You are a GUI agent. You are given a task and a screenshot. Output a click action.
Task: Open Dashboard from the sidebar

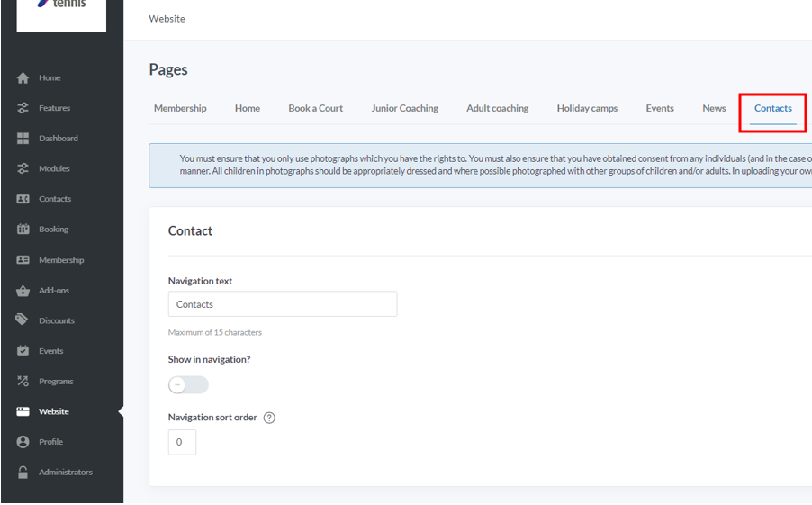59,139
